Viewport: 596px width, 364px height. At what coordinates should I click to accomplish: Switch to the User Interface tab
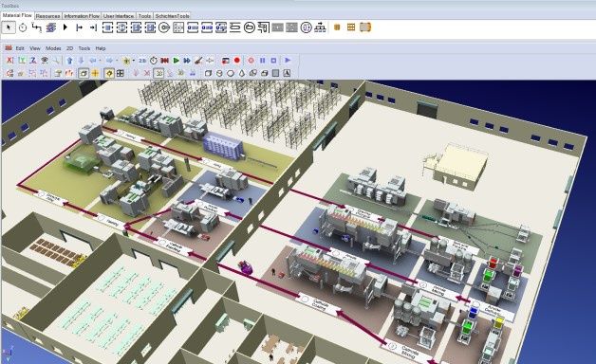119,16
